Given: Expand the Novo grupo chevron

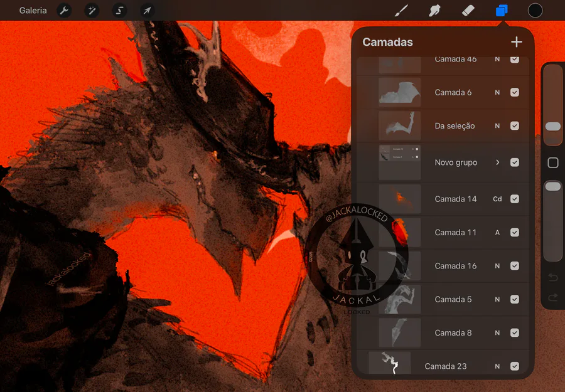Looking at the screenshot, I should [497, 162].
